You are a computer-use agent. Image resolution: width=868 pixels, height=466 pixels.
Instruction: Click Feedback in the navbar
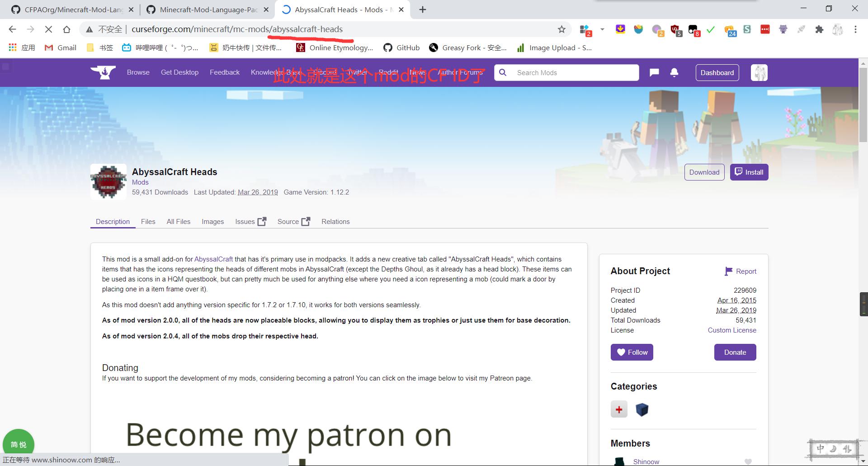[x=225, y=72]
